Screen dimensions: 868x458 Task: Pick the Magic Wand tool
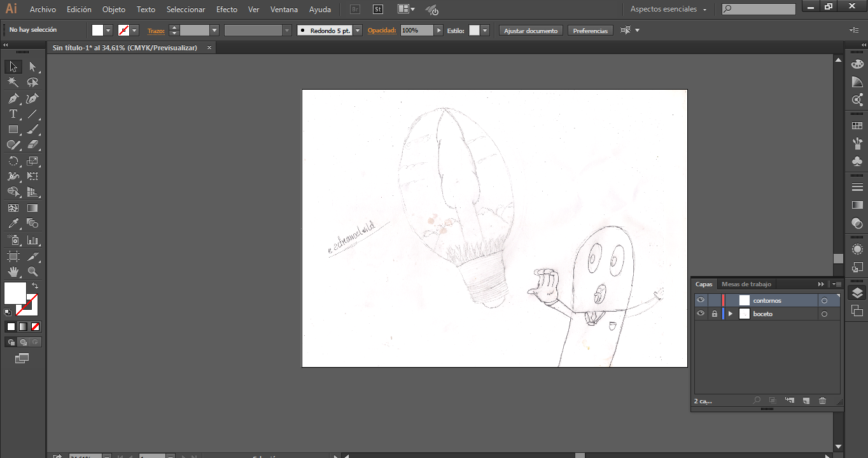(x=13, y=83)
